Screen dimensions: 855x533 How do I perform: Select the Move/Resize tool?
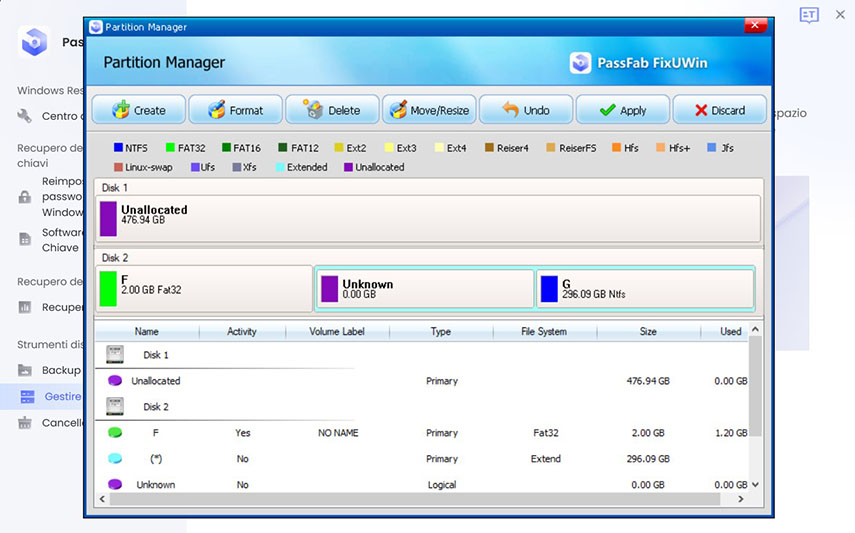point(428,110)
